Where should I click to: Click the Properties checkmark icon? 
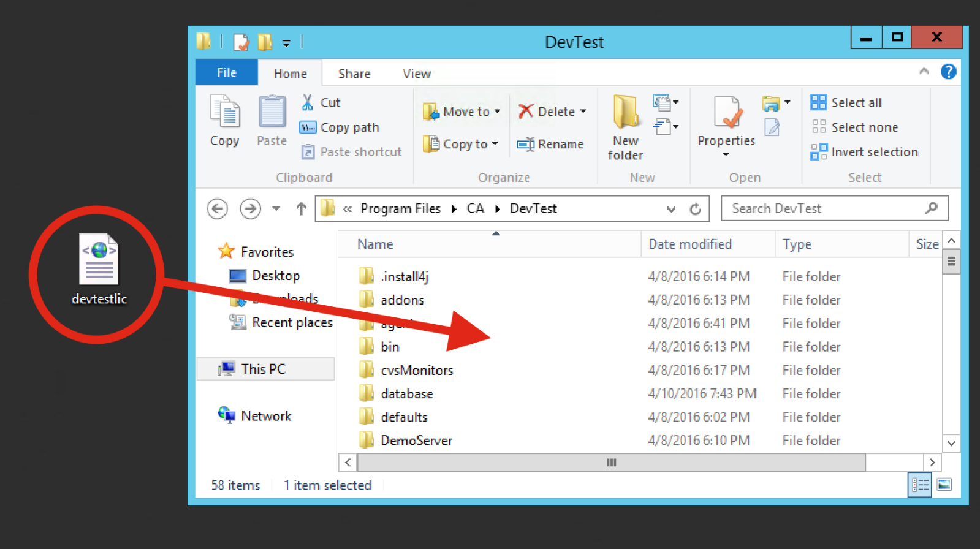point(727,112)
